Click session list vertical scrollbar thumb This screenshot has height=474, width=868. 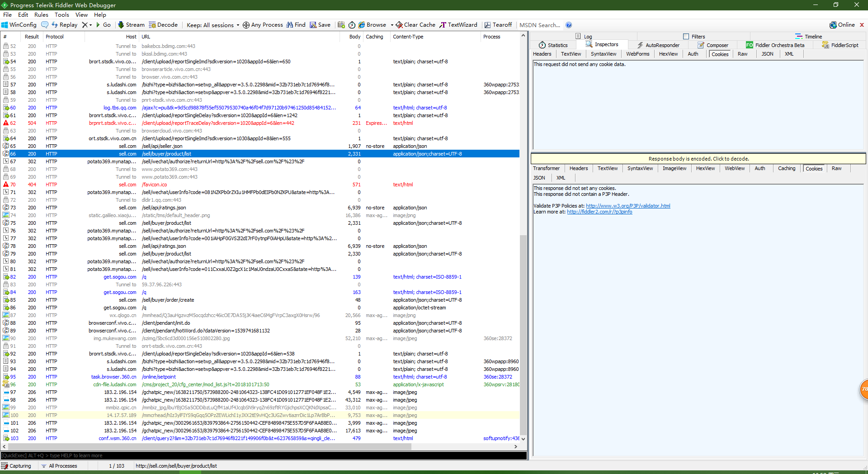[523, 335]
